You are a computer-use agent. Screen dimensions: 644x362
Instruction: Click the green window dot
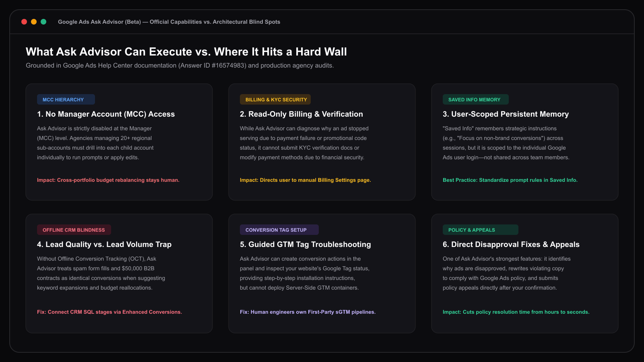click(x=43, y=22)
